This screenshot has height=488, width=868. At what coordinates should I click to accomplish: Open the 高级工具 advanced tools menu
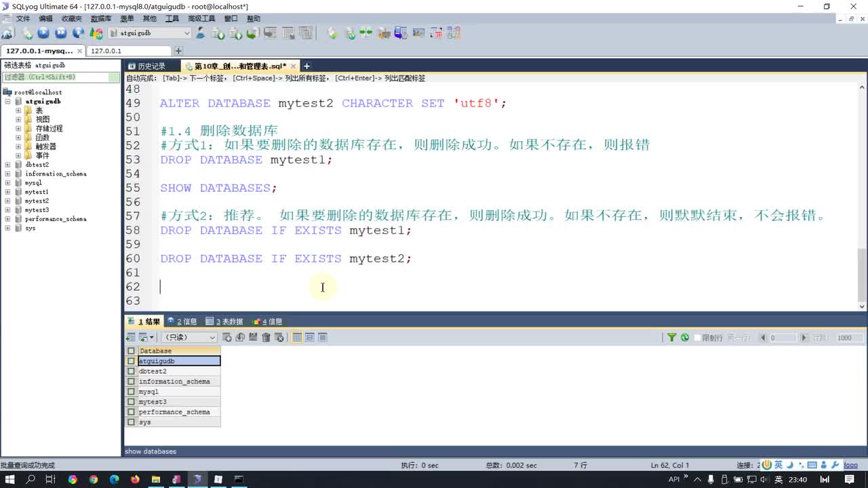[x=201, y=19]
